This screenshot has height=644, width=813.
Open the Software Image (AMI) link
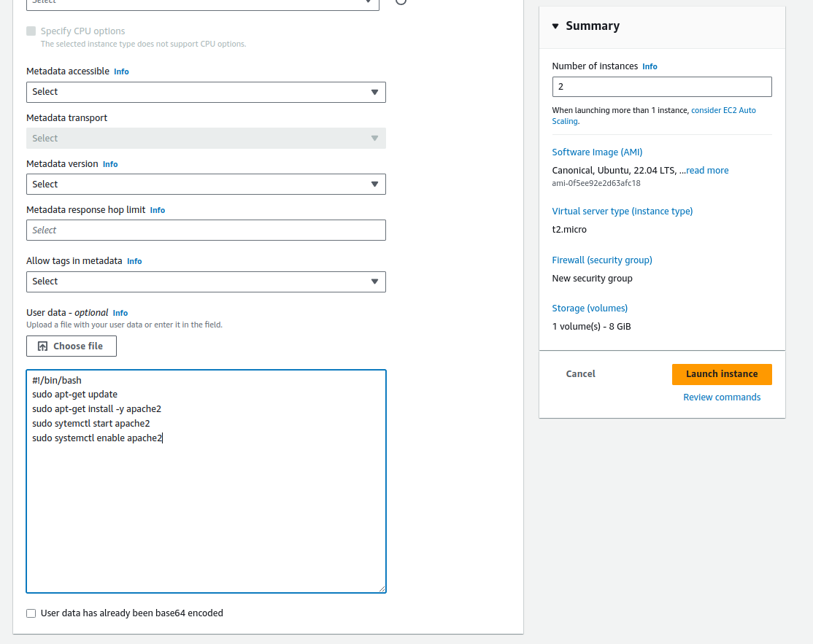pyautogui.click(x=597, y=152)
